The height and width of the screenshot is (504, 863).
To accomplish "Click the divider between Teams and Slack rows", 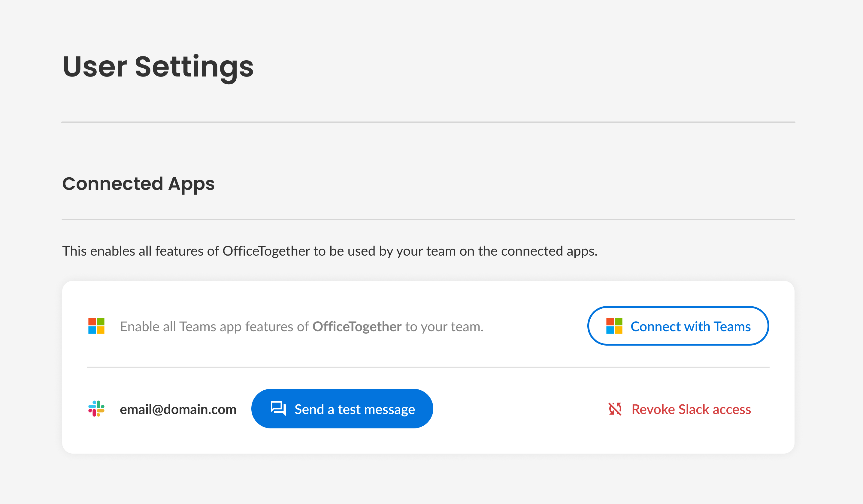I will [428, 367].
